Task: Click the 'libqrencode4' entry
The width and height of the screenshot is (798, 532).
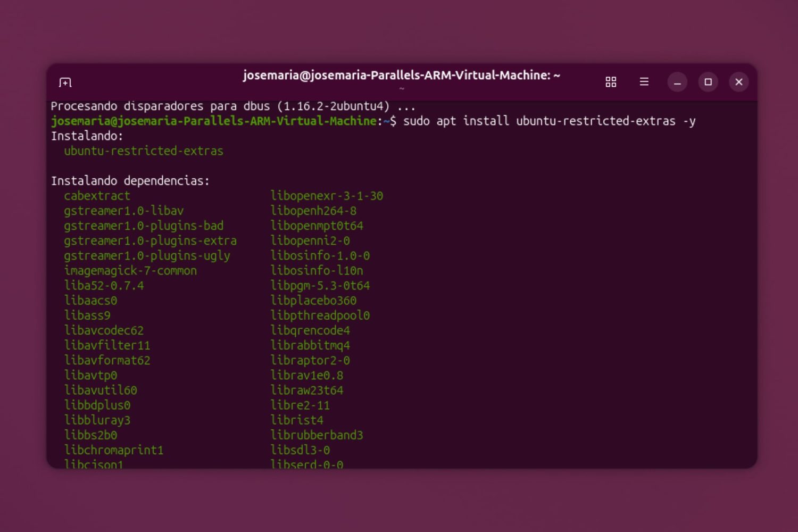Action: click(310, 330)
